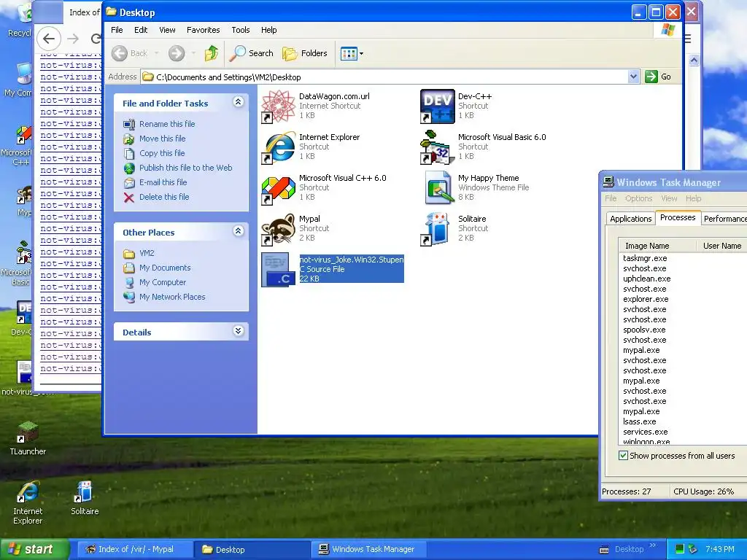Open the Tools menu
747x560 pixels.
click(241, 30)
